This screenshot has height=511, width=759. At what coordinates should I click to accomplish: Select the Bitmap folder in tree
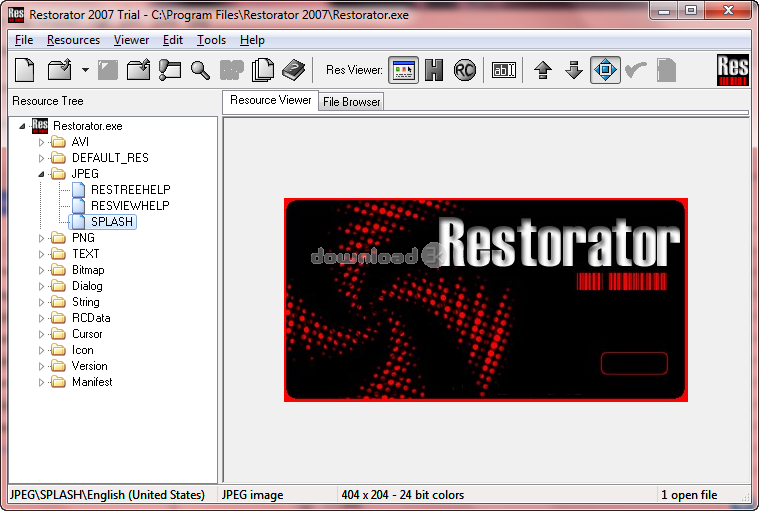click(88, 270)
